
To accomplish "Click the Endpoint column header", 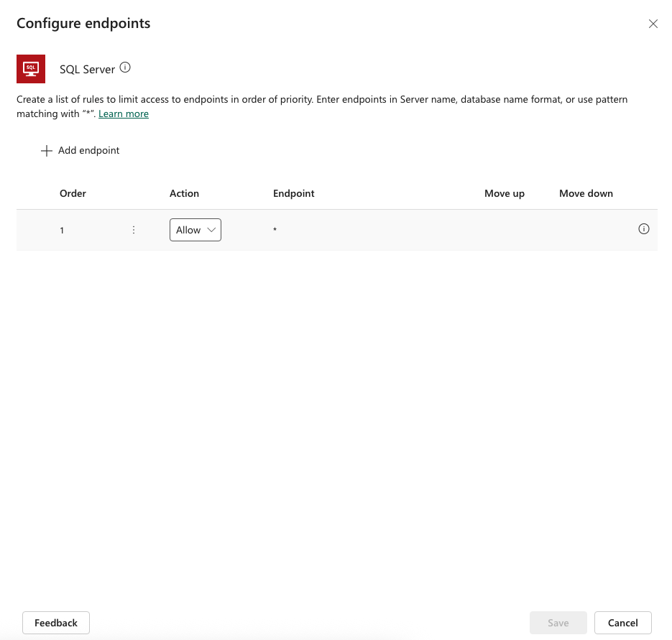I will [x=293, y=193].
